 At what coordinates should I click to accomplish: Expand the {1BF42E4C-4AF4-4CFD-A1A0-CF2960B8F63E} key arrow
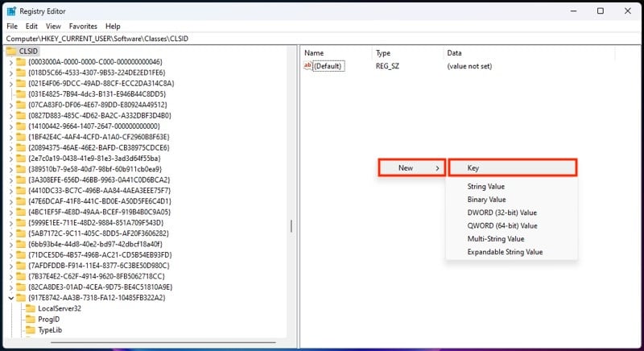pos(11,137)
